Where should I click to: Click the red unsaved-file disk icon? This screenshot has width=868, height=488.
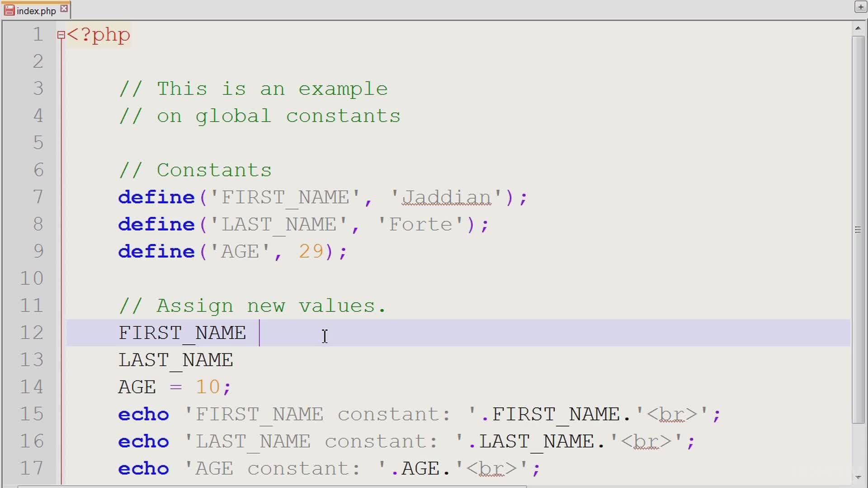(x=9, y=10)
